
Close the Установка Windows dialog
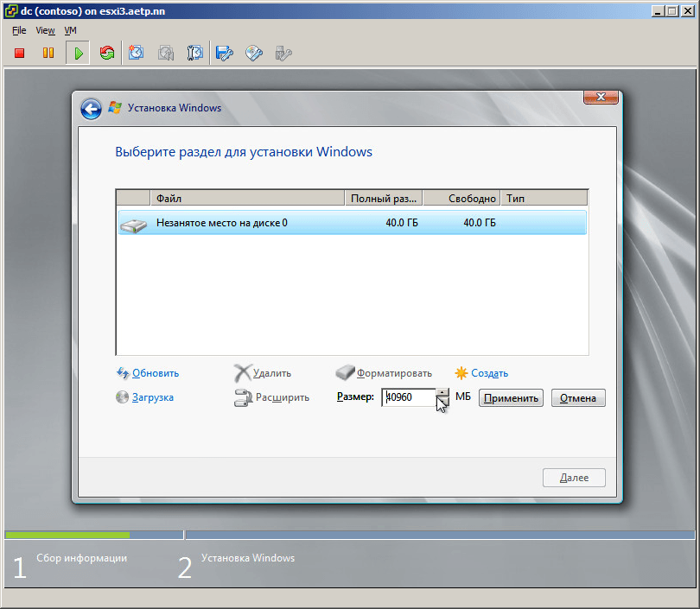601,98
